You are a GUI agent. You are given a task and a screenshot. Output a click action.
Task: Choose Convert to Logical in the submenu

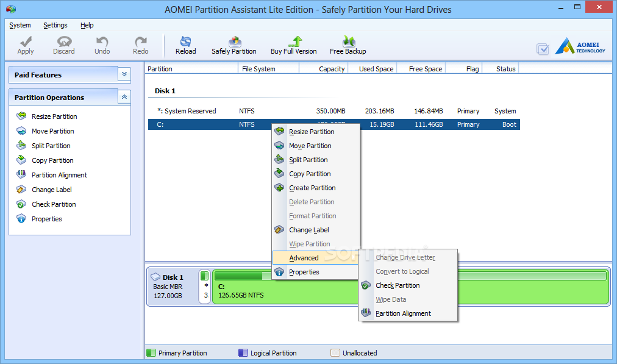(408, 271)
